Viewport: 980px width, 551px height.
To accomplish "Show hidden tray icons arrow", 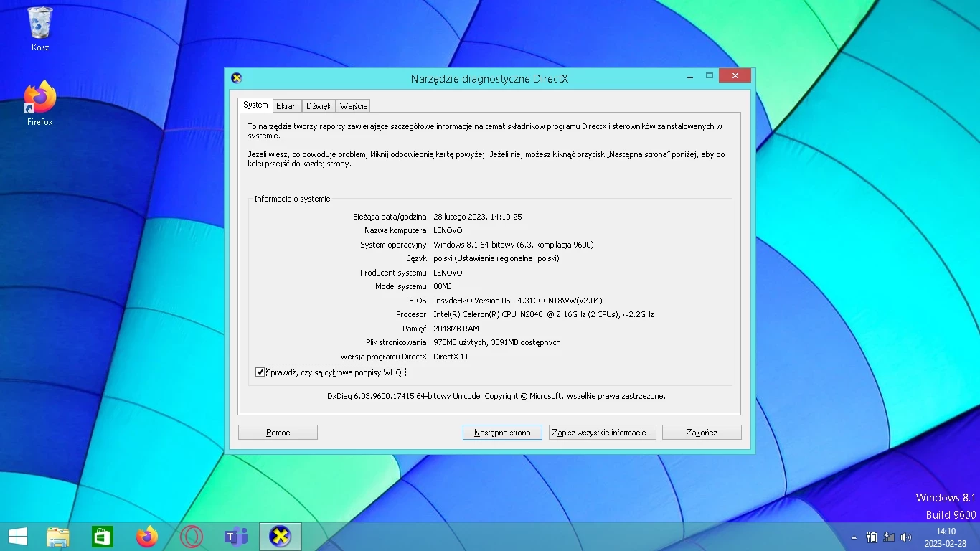I will tap(854, 537).
